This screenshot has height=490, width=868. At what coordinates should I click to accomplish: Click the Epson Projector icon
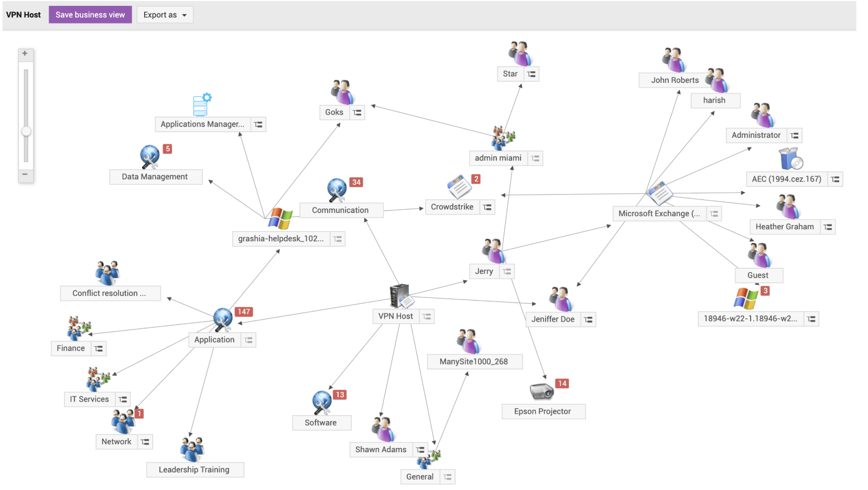click(542, 391)
